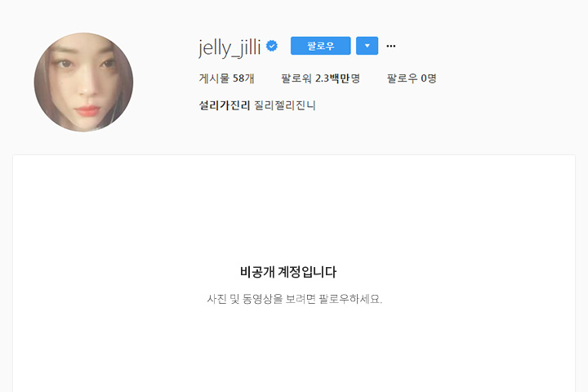Screen dimensions: 588x392
Task: Click the bold display name 설리가진리
Action: (x=225, y=105)
